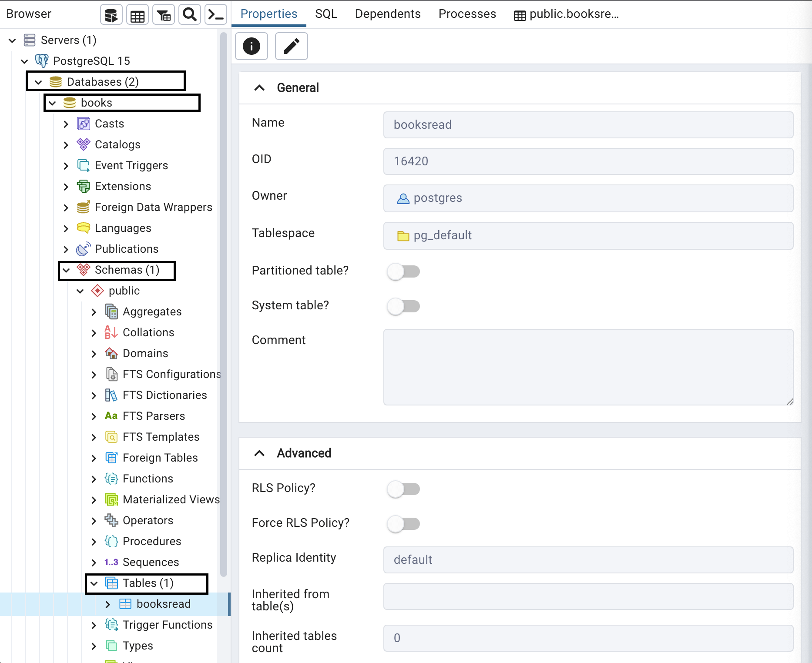The width and height of the screenshot is (812, 663).
Task: Open the Dependents tab
Action: pyautogui.click(x=388, y=14)
